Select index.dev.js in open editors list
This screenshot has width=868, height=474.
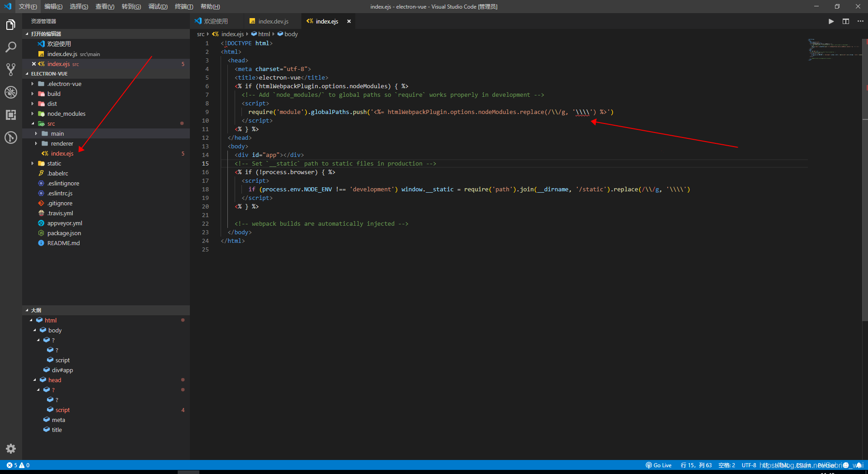106,54
